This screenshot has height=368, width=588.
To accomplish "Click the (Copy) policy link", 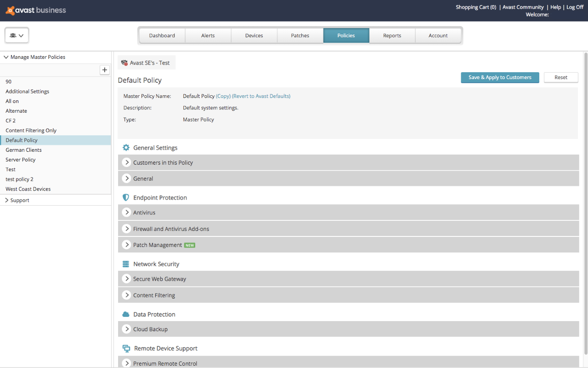I will point(223,96).
